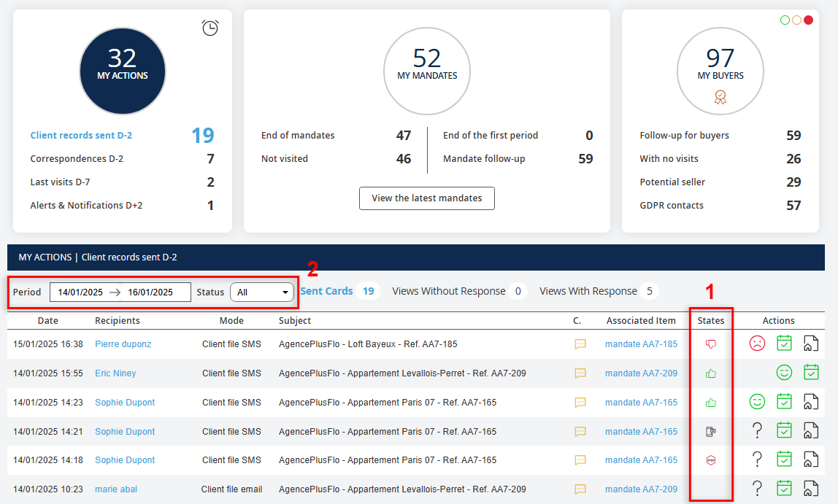Select the Sent Cards tab
Viewport: 838px width, 504px height.
[327, 291]
